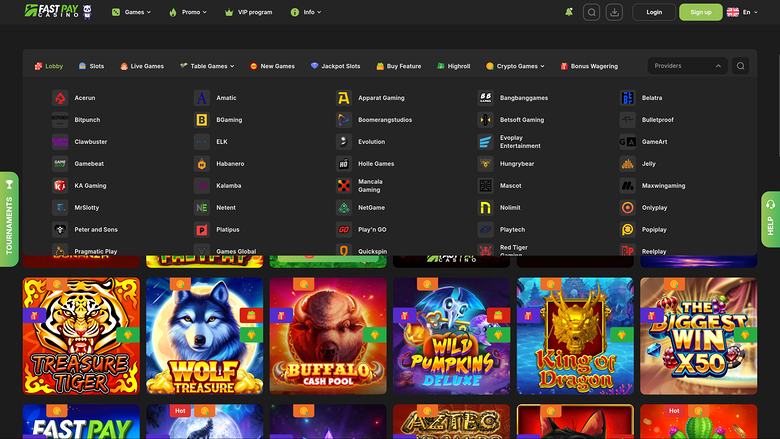
Task: Click the Login button
Action: click(x=654, y=12)
